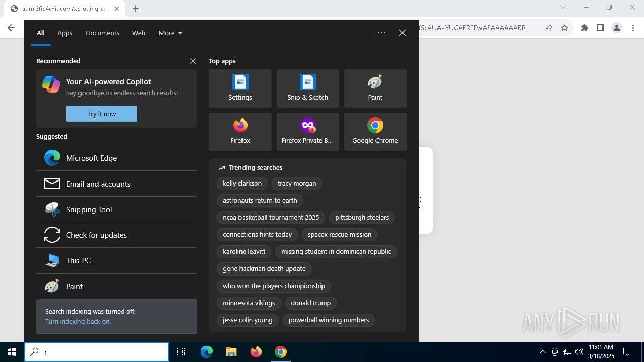Search trending tracy morgan
Screen dimensions: 644x362
tap(297, 184)
